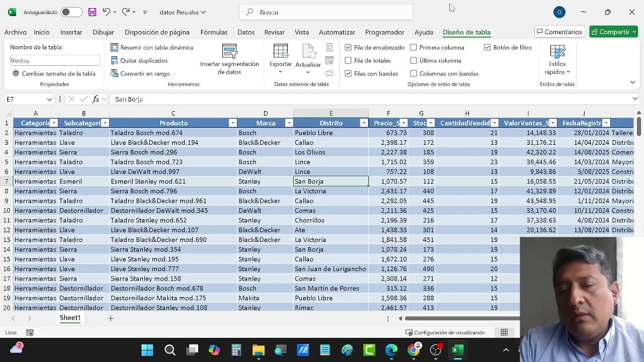Check Primera columna option
The height and width of the screenshot is (362, 644).
click(x=414, y=47)
